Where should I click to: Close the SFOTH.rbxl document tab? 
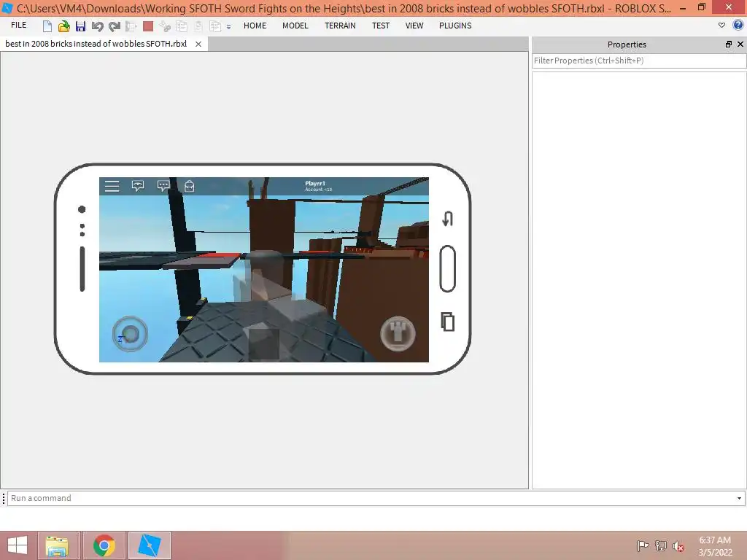[x=198, y=44]
